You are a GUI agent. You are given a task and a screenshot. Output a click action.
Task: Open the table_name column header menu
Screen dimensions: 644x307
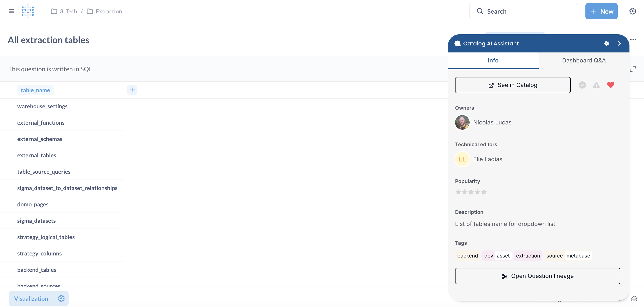35,90
